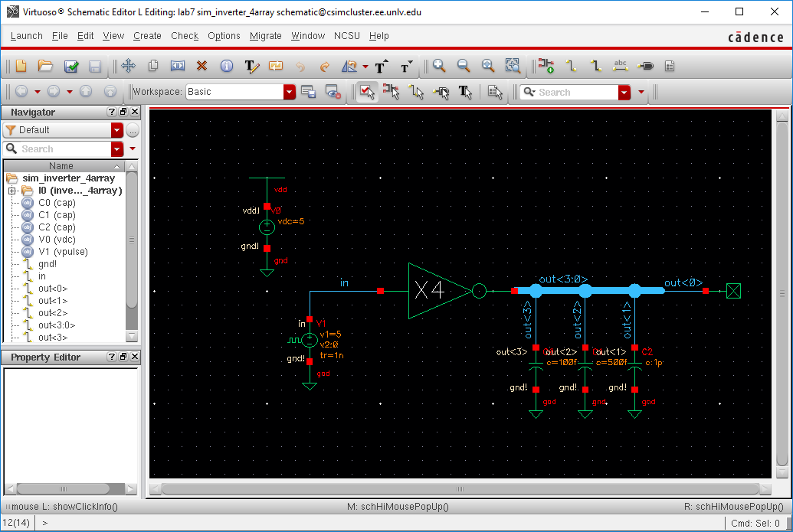The image size is (793, 532).
Task: Click the Copy tool icon
Action: pyautogui.click(x=153, y=67)
